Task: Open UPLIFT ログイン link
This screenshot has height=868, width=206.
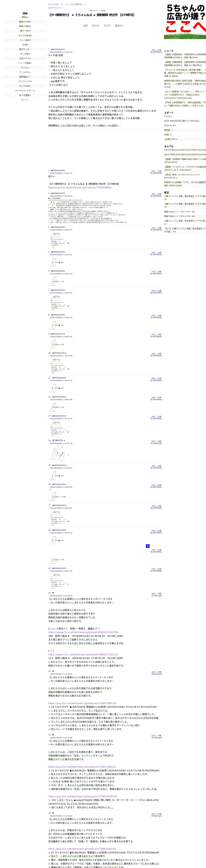Action: pos(55,8)
